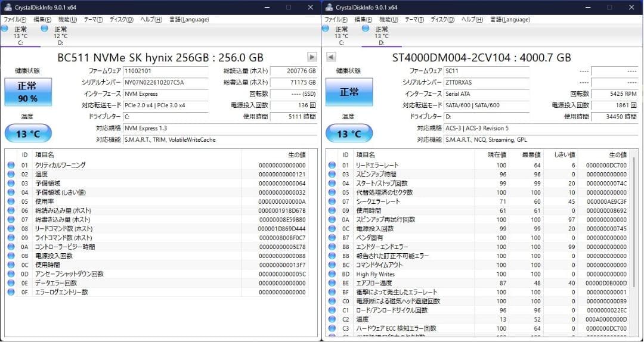This screenshot has height=342, width=644.
Task: Open 言語(Language) menu in right window
Action: point(510,19)
